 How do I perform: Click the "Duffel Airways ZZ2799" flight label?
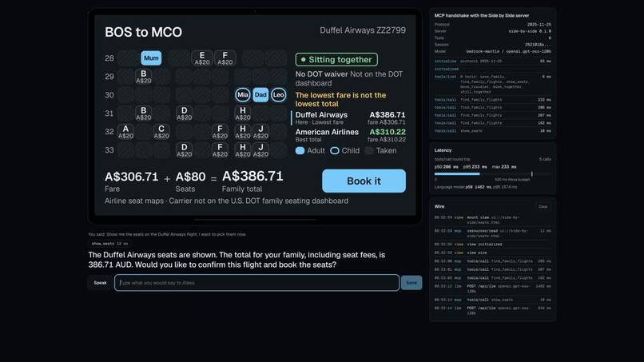click(363, 30)
